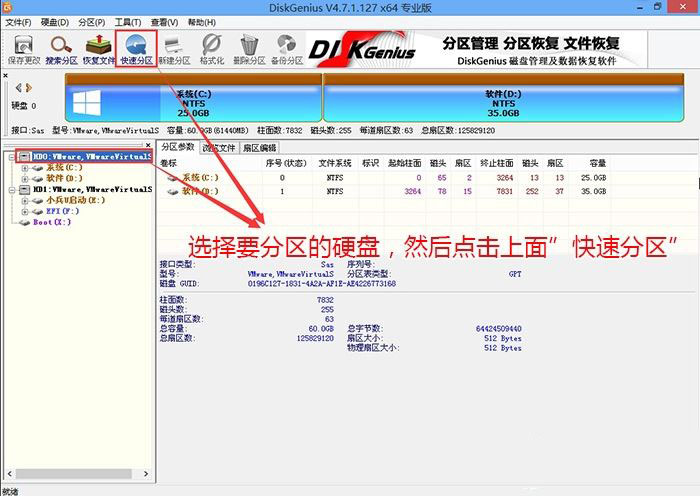
Task: Select the 软件(D:) row in the partition table
Action: (200, 190)
